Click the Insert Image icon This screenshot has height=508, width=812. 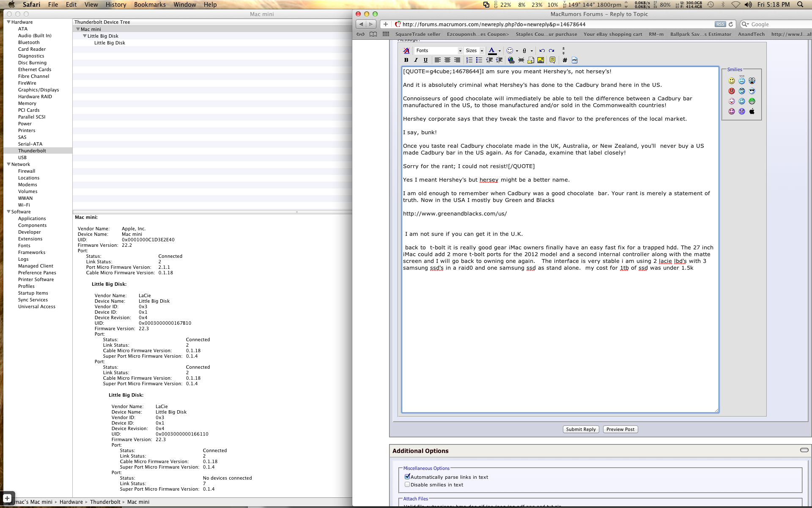pyautogui.click(x=540, y=60)
